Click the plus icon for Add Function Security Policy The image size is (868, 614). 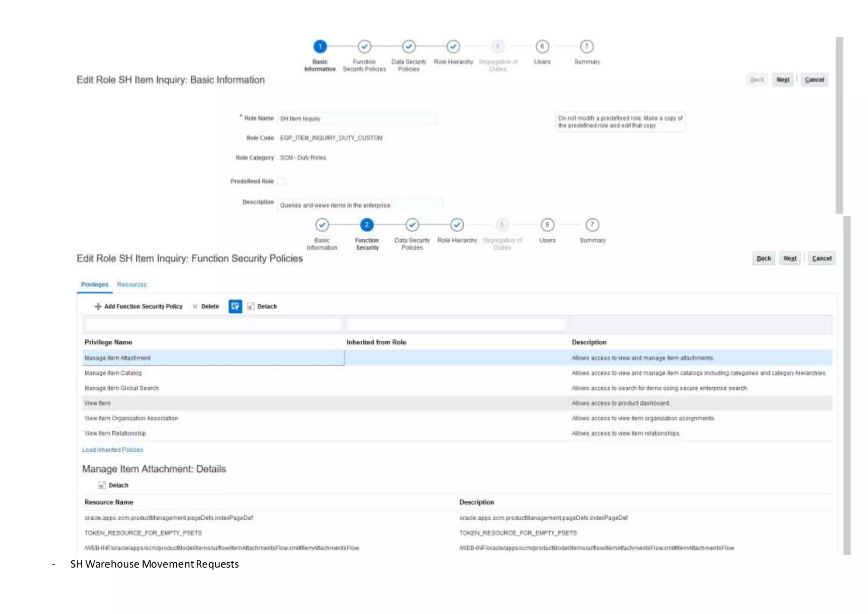coord(98,306)
